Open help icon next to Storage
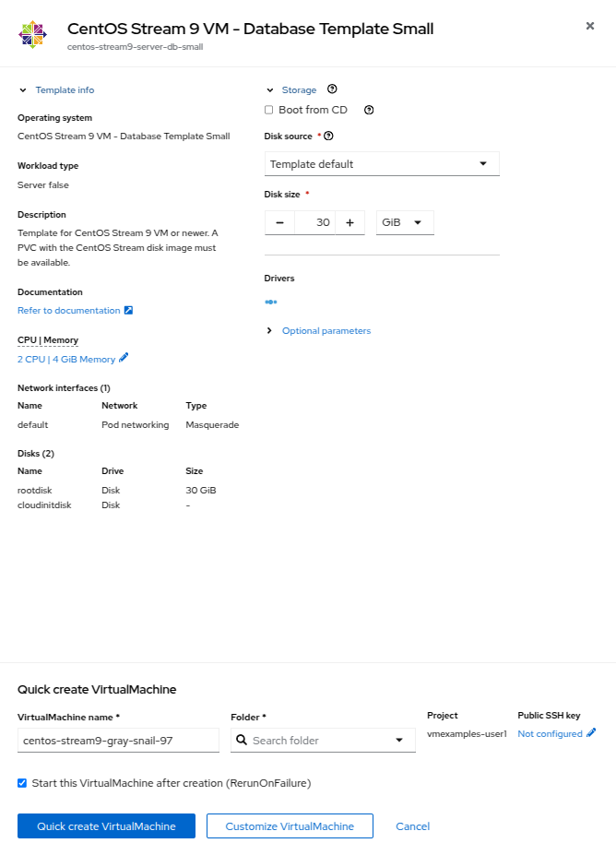The height and width of the screenshot is (855, 616). pos(332,89)
